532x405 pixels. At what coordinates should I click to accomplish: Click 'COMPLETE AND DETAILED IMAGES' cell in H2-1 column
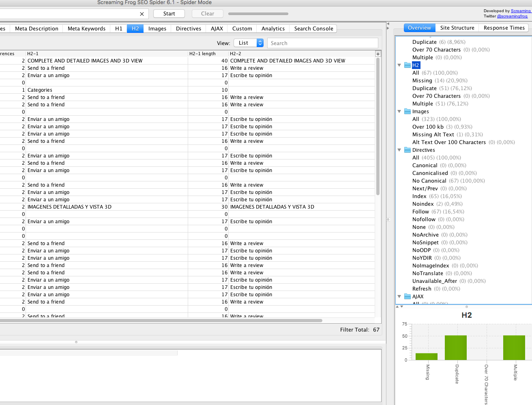(x=107, y=61)
